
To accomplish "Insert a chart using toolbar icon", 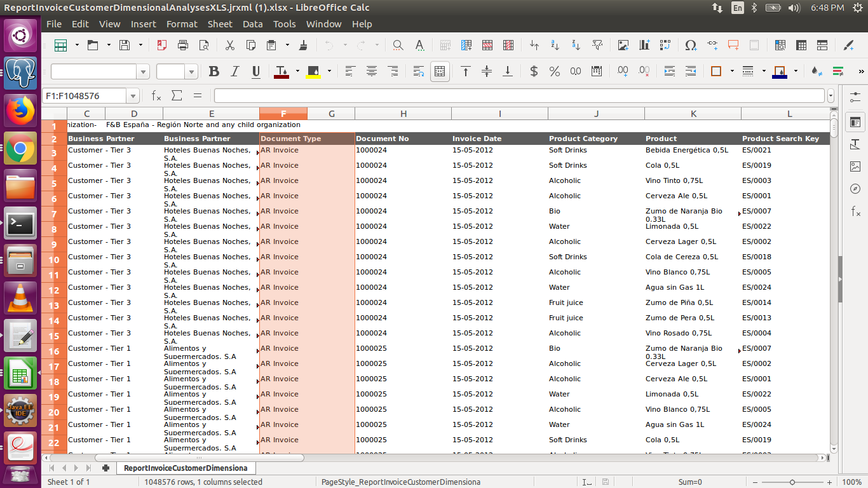I will click(644, 45).
